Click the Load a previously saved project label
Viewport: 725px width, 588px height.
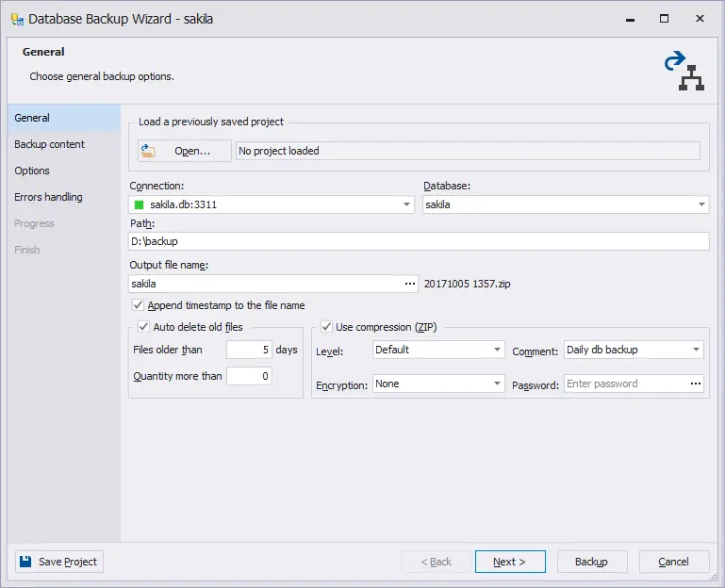tap(211, 122)
